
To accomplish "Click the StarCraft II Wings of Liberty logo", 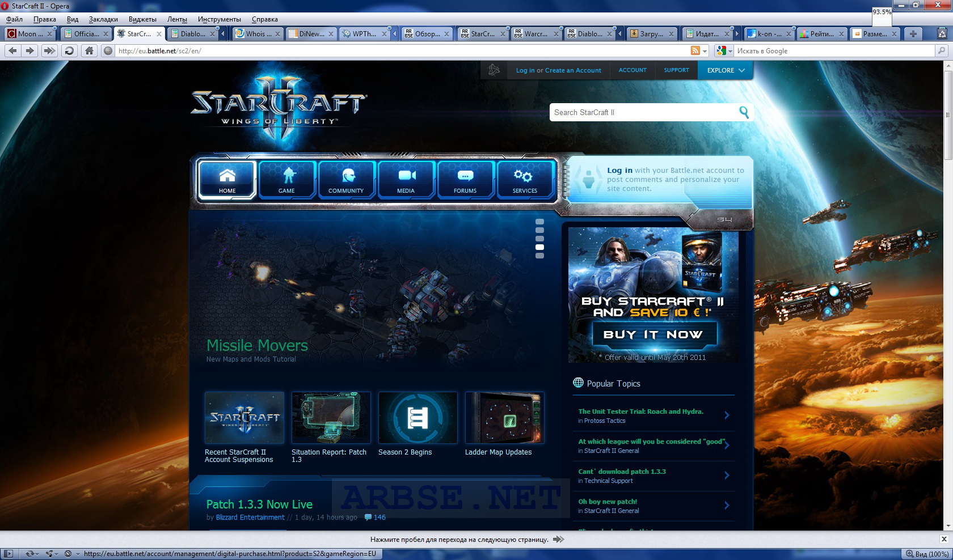I will [x=279, y=106].
